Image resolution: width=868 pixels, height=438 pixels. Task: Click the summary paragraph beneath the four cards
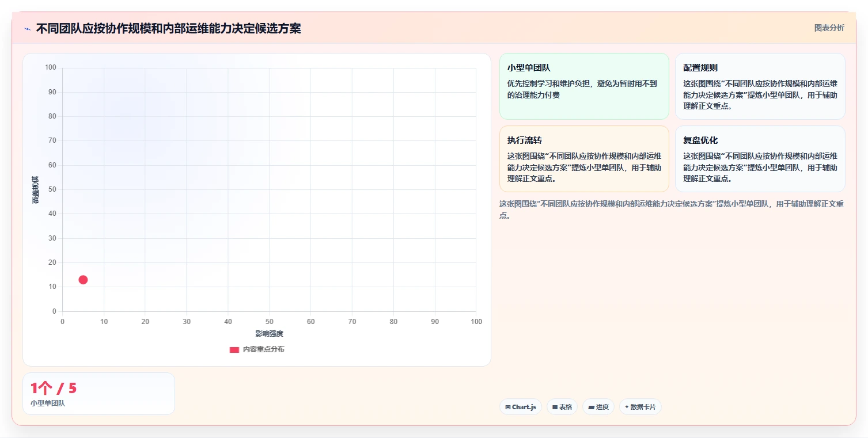click(x=672, y=210)
